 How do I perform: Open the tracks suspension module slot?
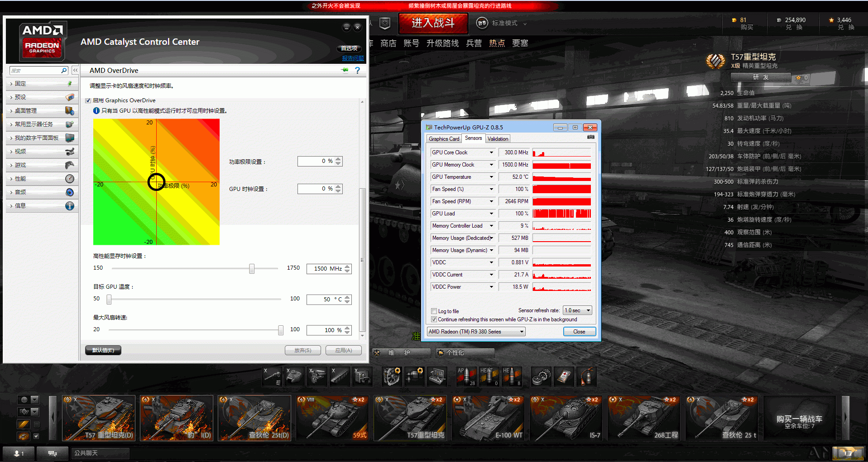(x=339, y=376)
